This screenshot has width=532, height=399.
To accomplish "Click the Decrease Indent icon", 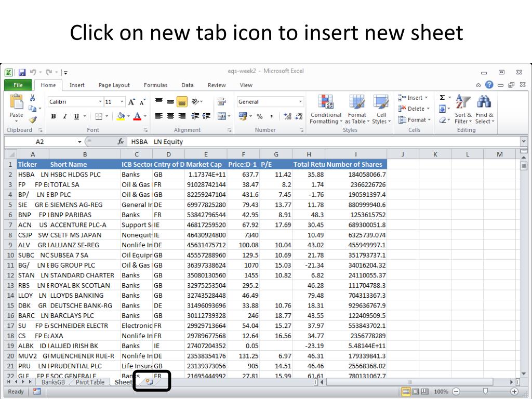I will coord(195,116).
